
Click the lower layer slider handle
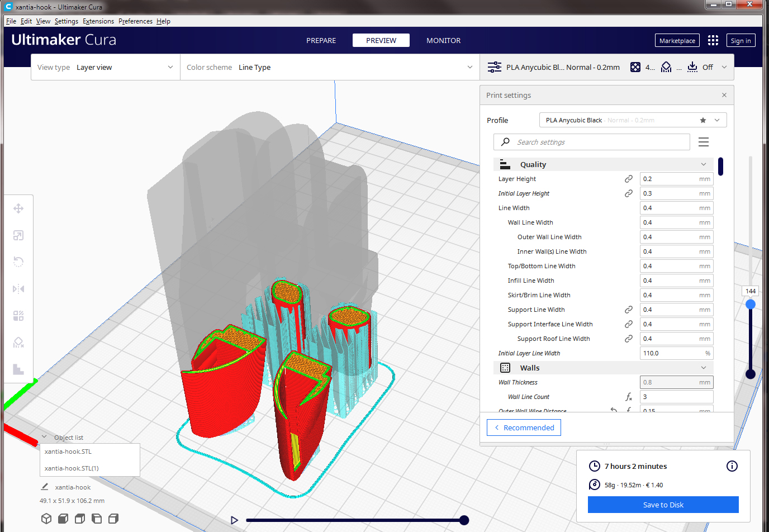point(751,374)
